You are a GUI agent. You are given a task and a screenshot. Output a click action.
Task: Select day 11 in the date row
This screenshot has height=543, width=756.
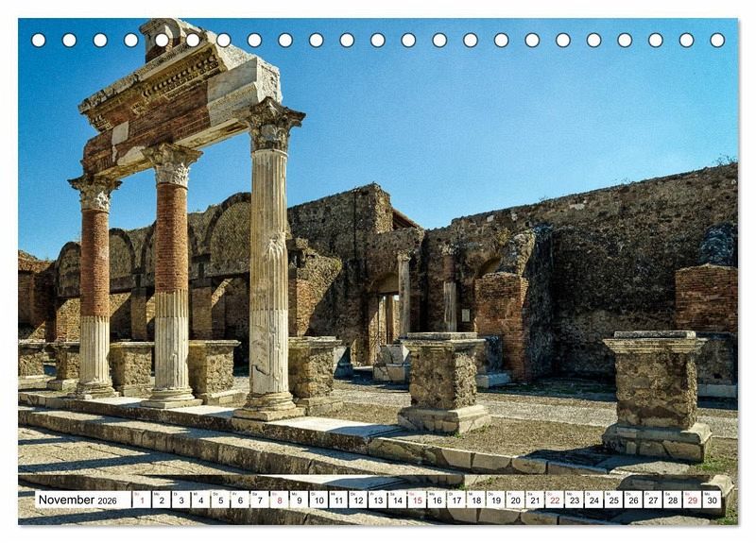338,500
